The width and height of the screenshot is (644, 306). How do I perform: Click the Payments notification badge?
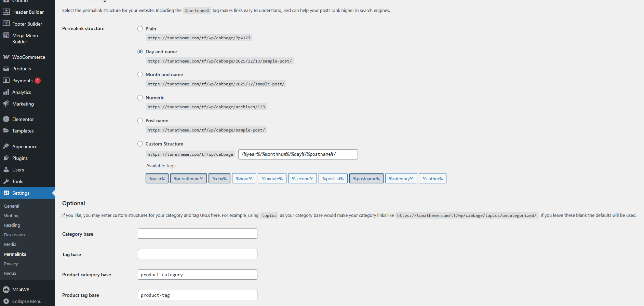38,81
